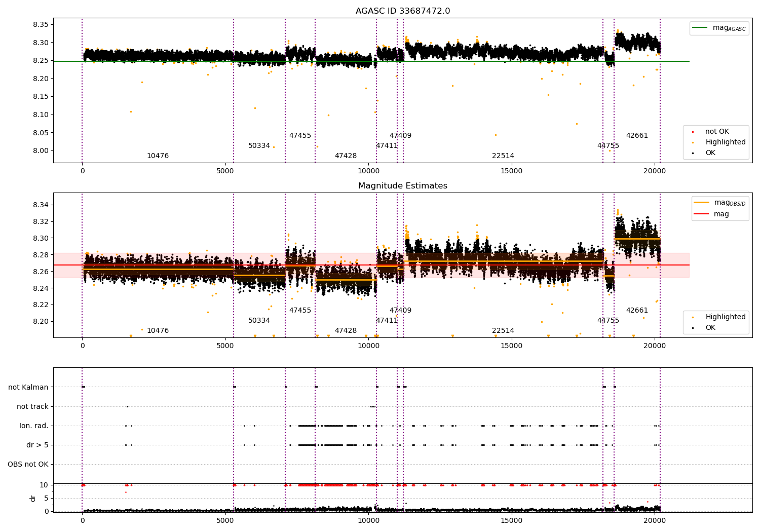Click the 'dr' axis label in bottom plot
This screenshot has width=760, height=532.
coord(33,498)
